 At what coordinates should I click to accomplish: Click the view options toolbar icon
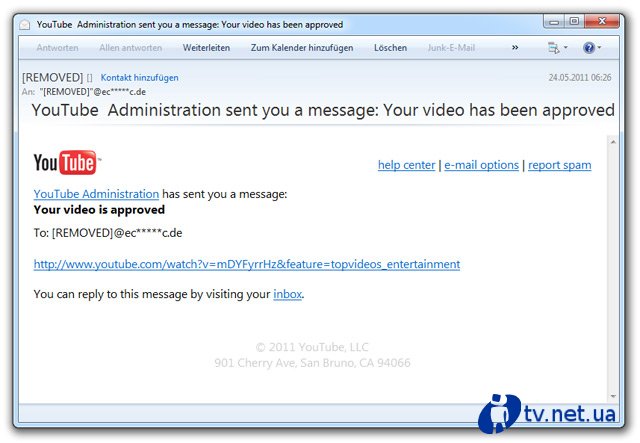[553, 48]
